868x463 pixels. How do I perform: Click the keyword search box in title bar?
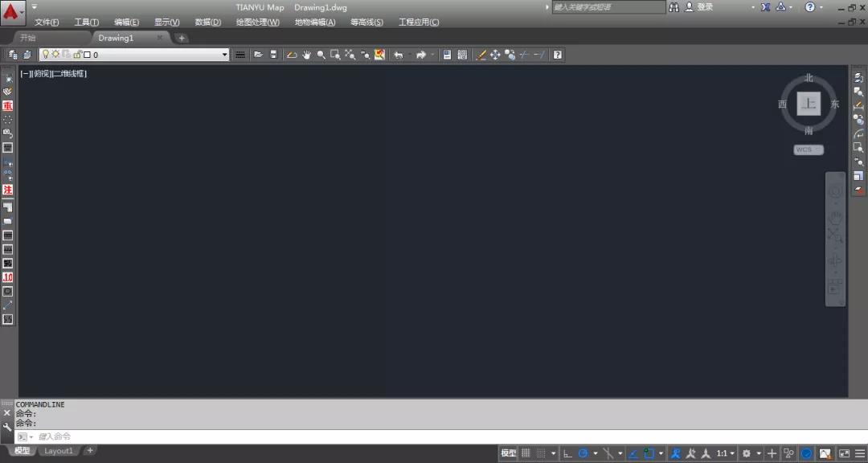609,7
